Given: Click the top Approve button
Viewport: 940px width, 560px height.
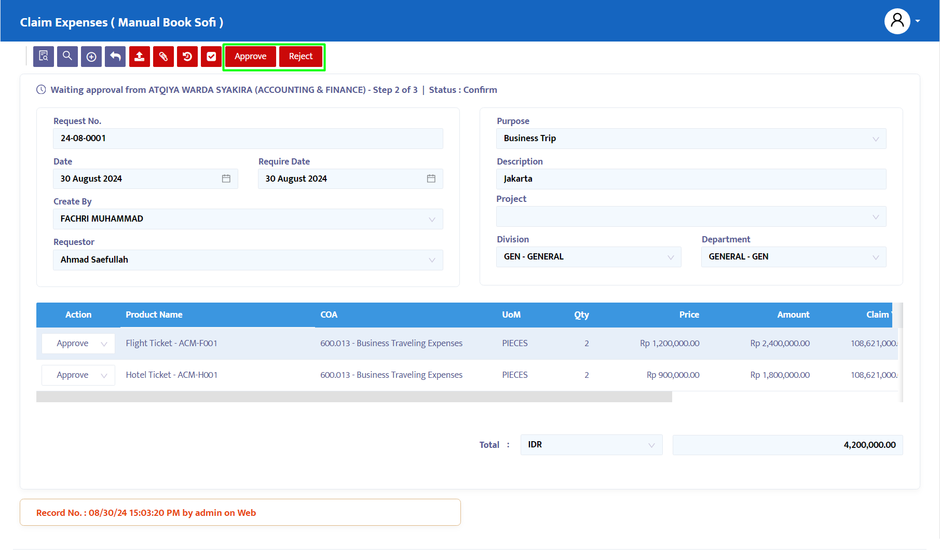Looking at the screenshot, I should [x=251, y=57].
